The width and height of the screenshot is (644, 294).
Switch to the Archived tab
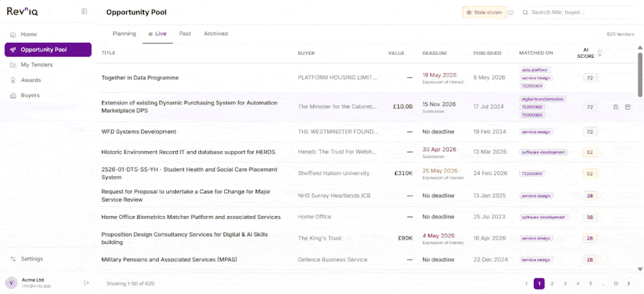(216, 33)
